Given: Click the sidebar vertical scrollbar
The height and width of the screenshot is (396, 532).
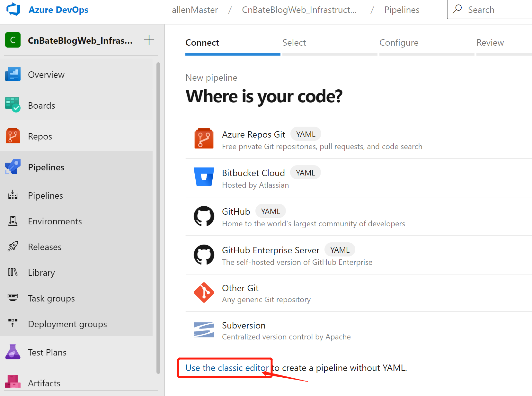Looking at the screenshot, I should [158, 218].
